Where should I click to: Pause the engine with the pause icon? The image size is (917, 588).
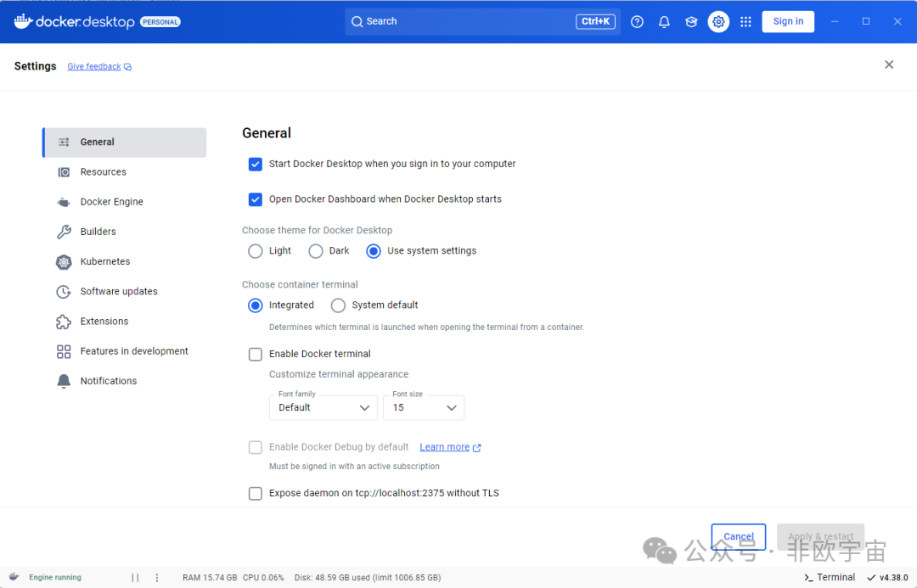point(135,578)
